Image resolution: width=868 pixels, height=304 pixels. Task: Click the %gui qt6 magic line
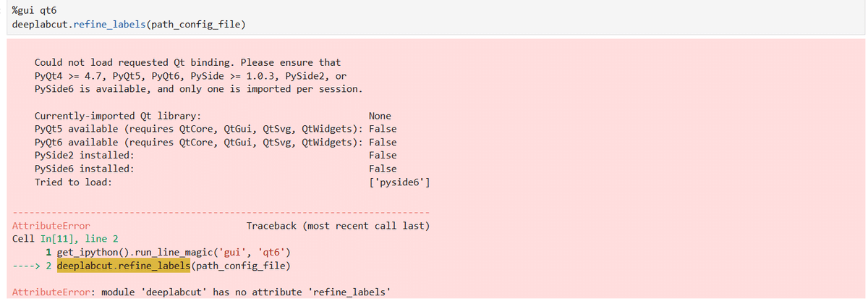pyautogui.click(x=35, y=12)
